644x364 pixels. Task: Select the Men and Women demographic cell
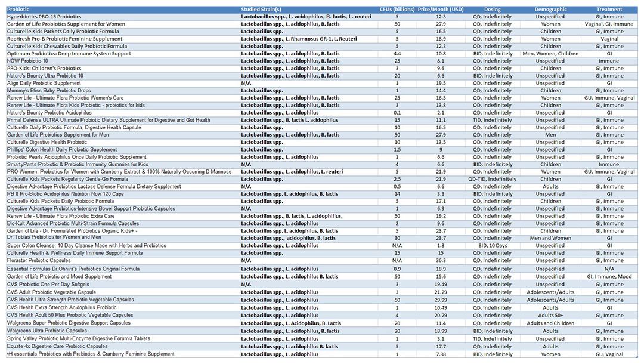(550, 239)
